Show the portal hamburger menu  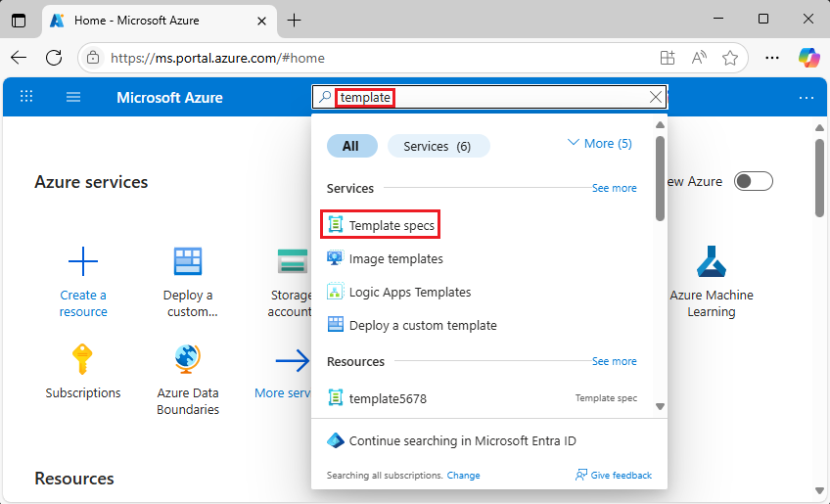(73, 97)
